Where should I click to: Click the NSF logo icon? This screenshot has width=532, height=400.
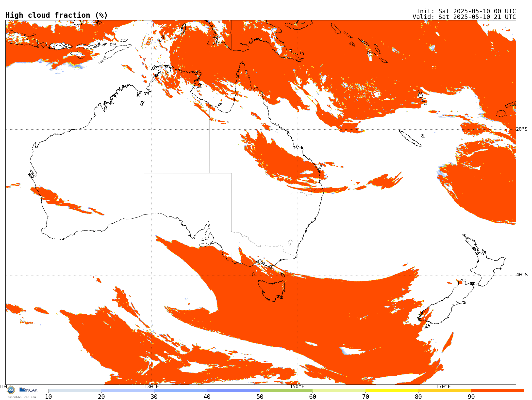(11, 390)
